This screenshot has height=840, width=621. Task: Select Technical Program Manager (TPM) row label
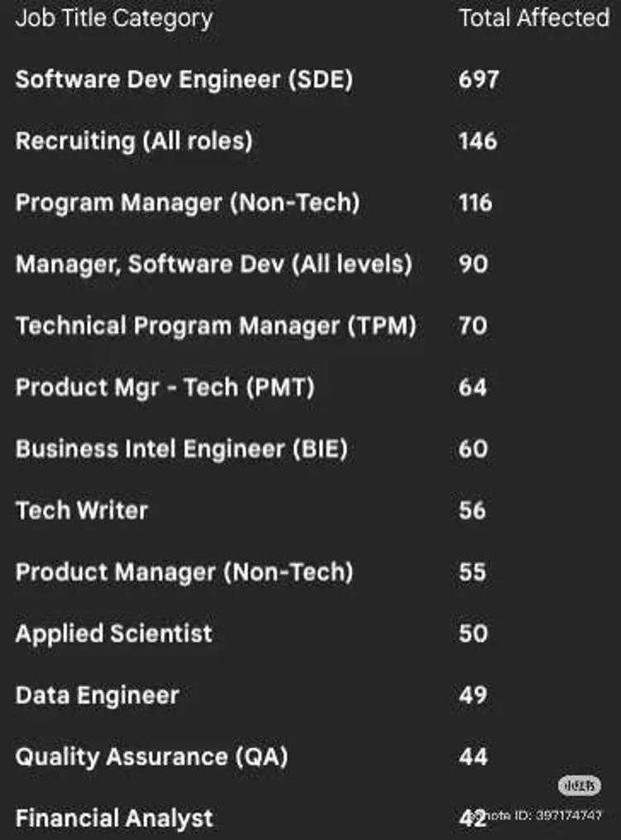pyautogui.click(x=215, y=326)
